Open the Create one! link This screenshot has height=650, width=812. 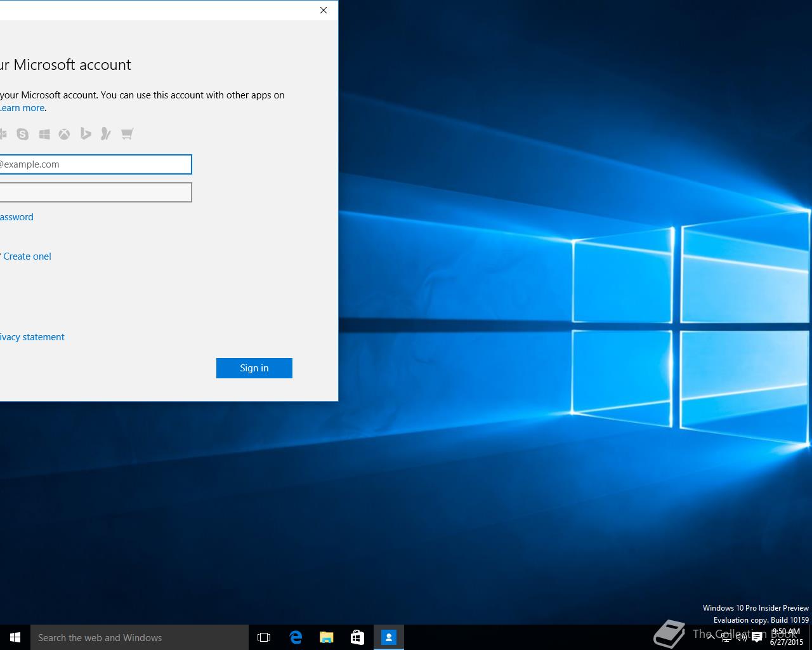(x=27, y=256)
